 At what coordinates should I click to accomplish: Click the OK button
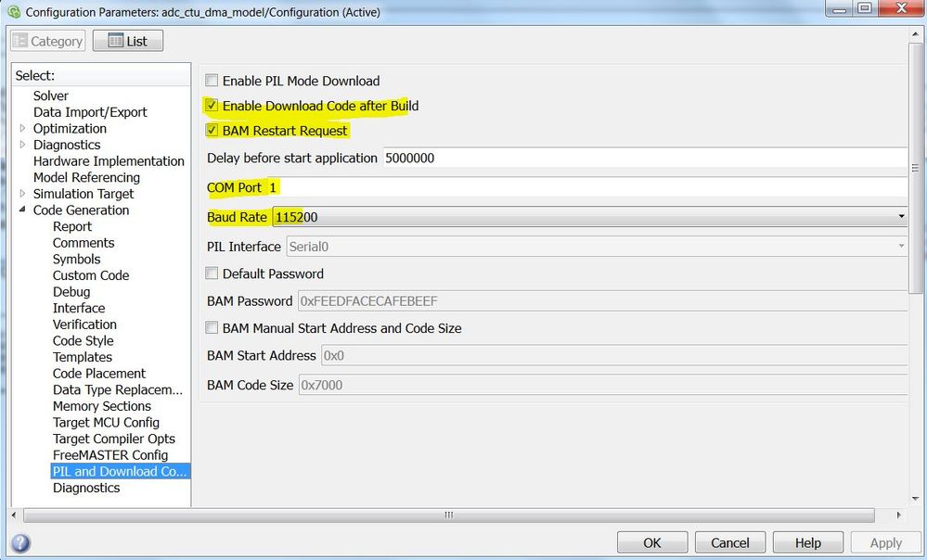[x=652, y=543]
